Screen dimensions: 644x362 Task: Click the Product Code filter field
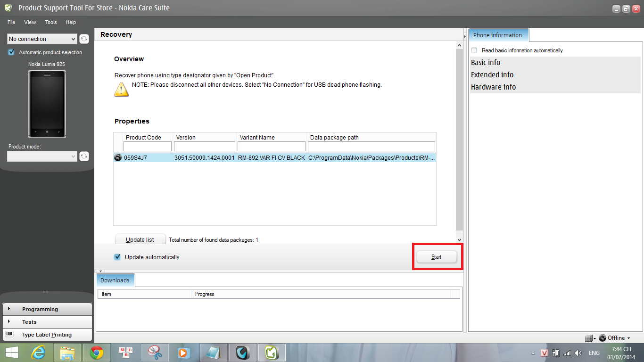pos(148,147)
